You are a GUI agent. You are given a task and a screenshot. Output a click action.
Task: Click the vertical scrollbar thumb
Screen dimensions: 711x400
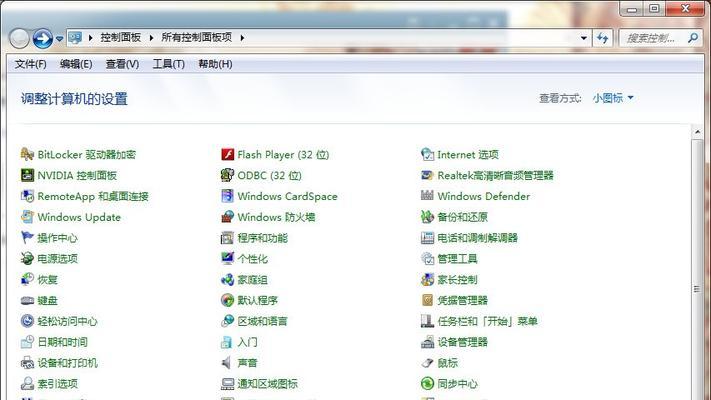(x=697, y=288)
